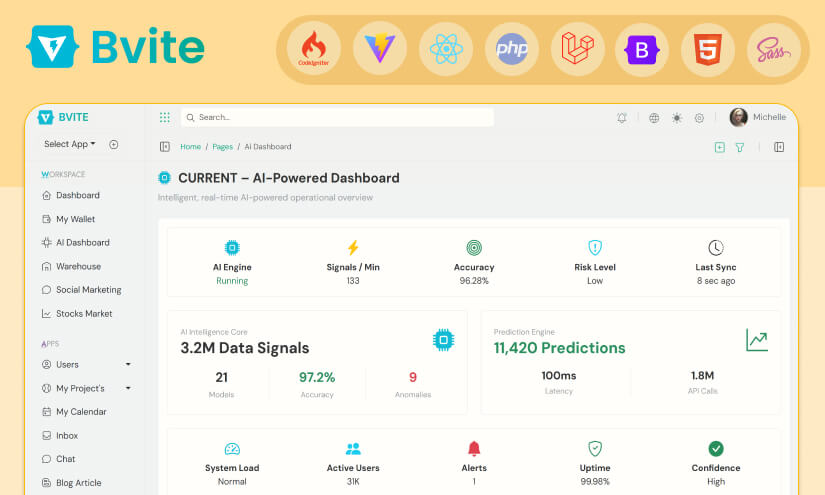Click the AI Engine chip icon

pos(232,247)
